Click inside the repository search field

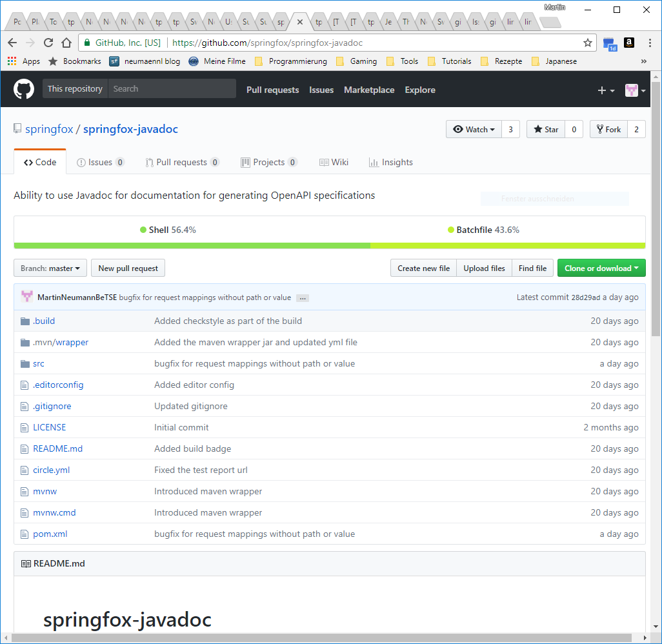pyautogui.click(x=171, y=88)
